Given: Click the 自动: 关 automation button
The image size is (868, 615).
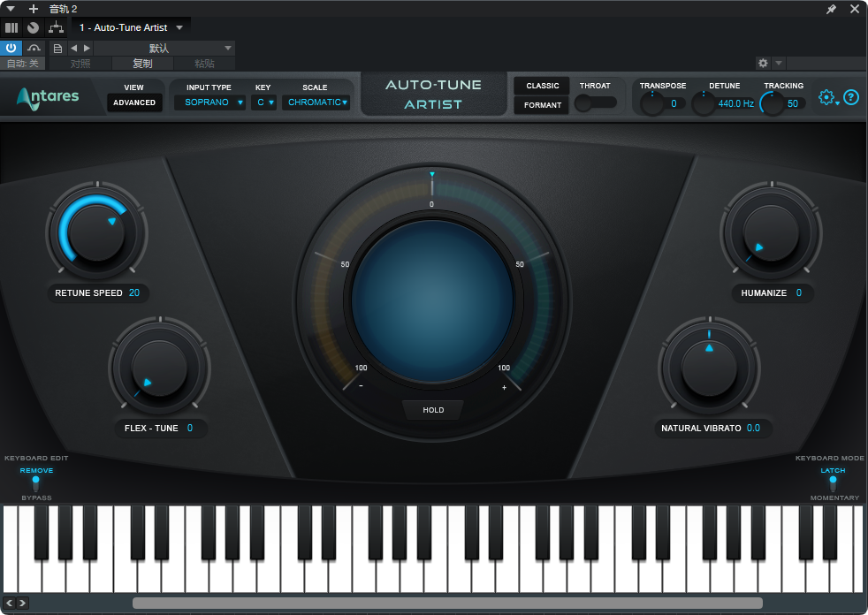Looking at the screenshot, I should point(23,64).
